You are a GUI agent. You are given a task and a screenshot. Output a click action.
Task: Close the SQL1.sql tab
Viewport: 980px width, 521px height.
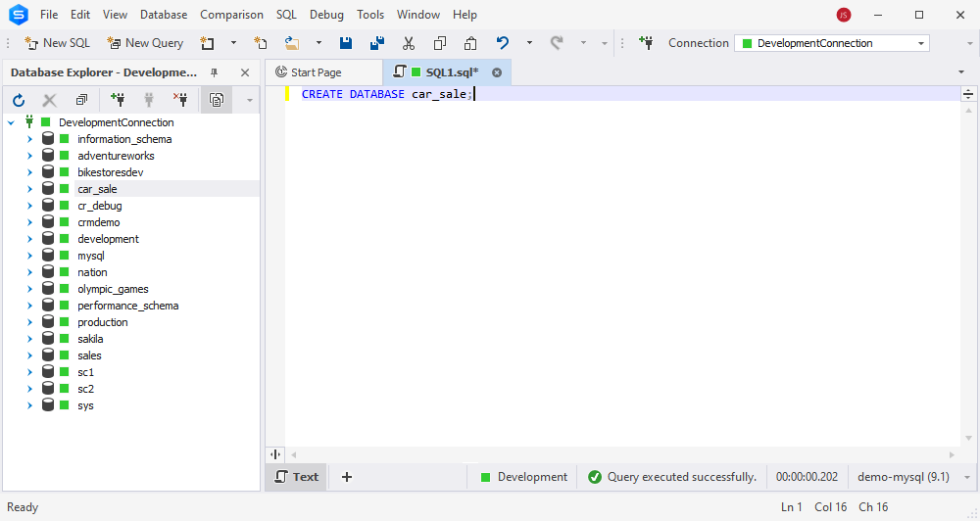[x=497, y=72]
